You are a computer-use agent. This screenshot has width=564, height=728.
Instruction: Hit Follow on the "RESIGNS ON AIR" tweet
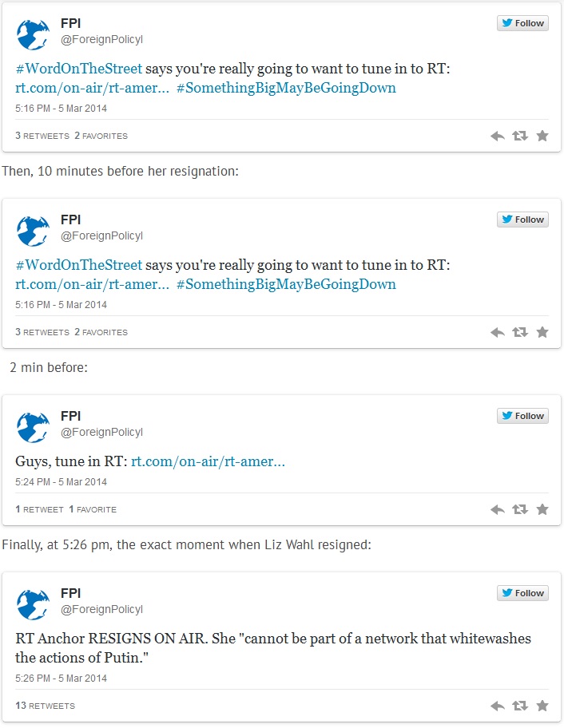click(522, 593)
